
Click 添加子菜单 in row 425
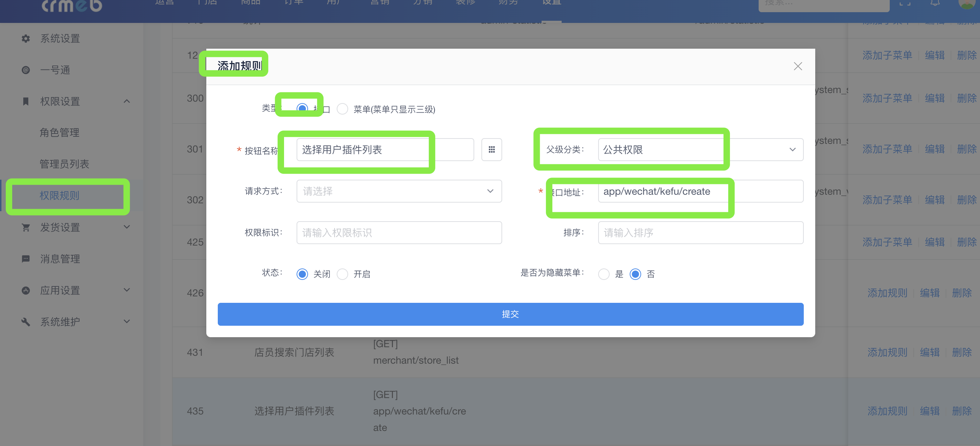pyautogui.click(x=887, y=242)
